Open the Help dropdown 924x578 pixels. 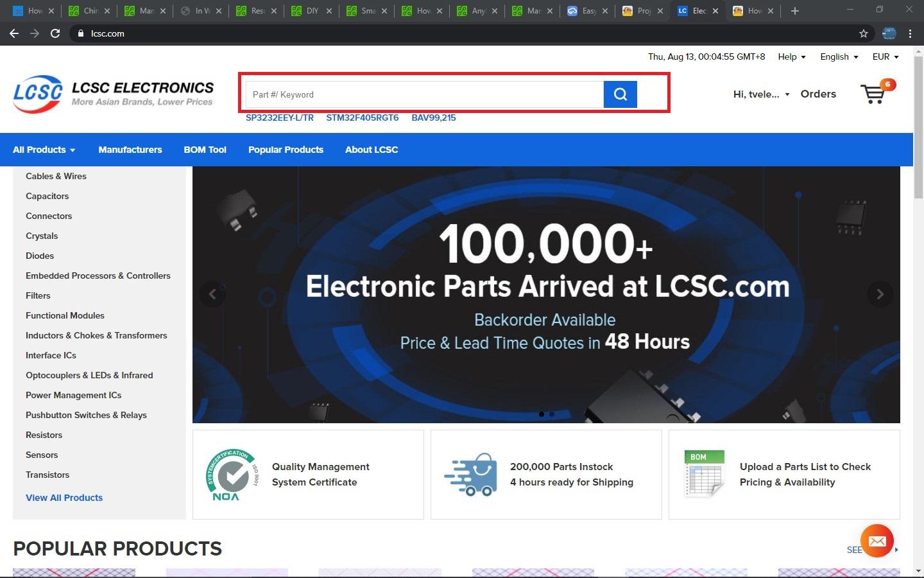(x=791, y=57)
